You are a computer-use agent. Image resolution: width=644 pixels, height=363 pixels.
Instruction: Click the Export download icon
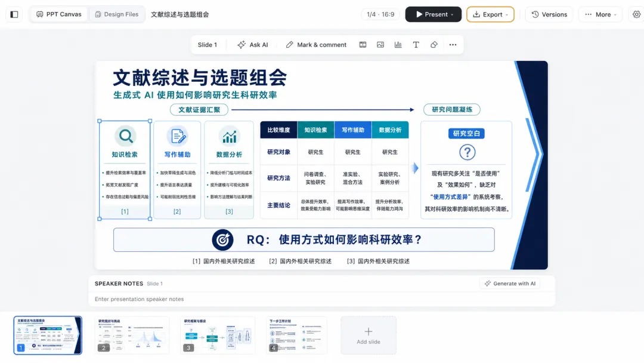[476, 14]
